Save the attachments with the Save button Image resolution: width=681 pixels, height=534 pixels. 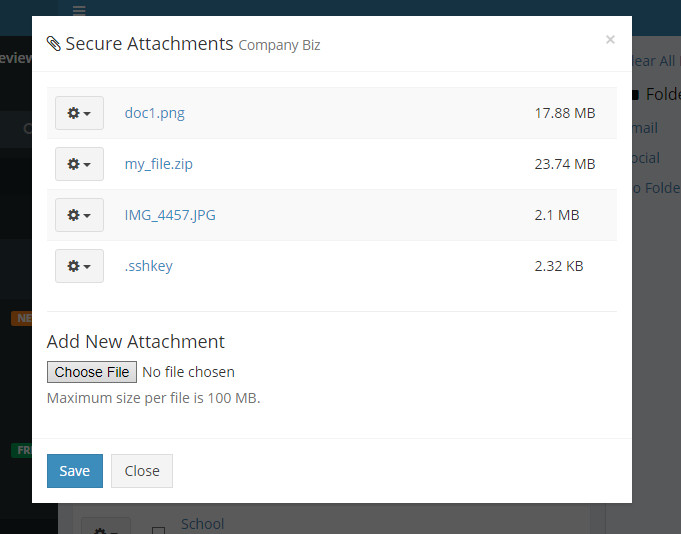(x=74, y=471)
